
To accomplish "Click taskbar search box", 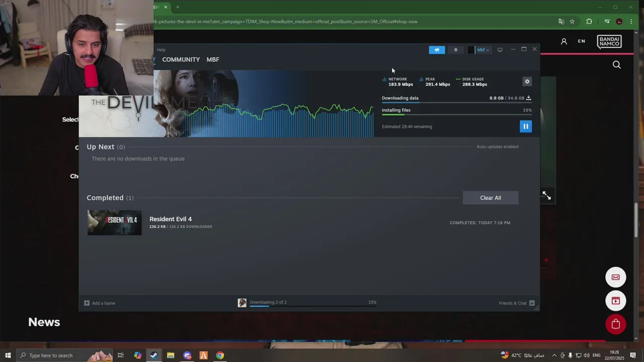I will [x=63, y=355].
